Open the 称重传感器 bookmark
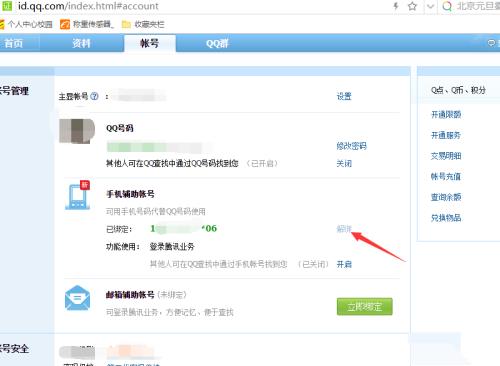The height and width of the screenshot is (366, 500). pos(87,24)
